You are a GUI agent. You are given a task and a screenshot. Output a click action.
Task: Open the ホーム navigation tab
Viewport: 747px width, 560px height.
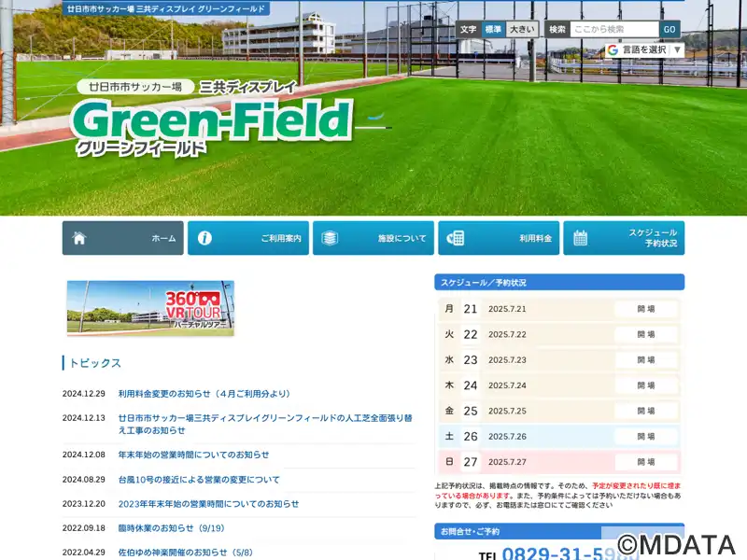123,238
